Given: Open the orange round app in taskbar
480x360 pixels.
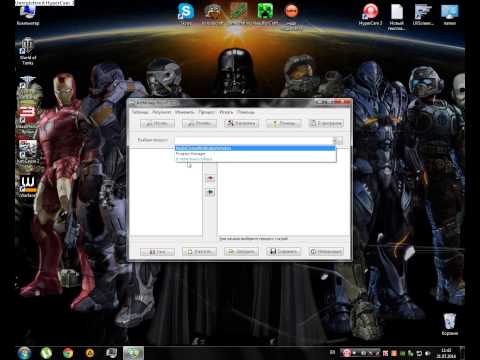Looking at the screenshot, I should pos(90,353).
